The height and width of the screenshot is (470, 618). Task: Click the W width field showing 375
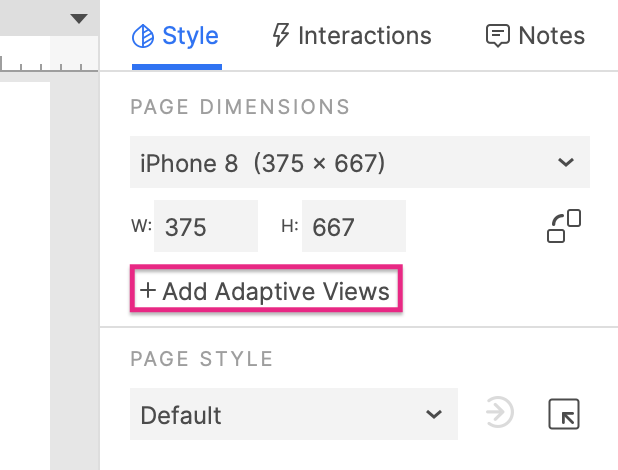[x=206, y=226]
